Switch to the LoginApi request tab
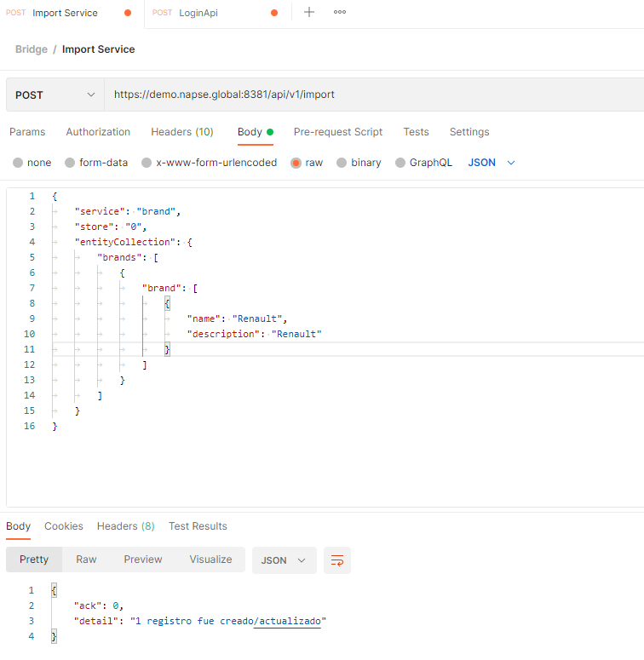 coord(198,13)
